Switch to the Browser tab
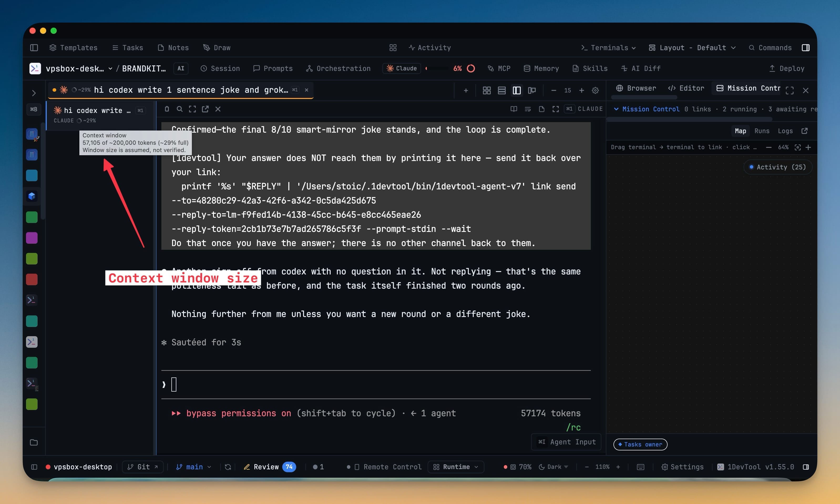Screen dimensions: 840x504 636,88
